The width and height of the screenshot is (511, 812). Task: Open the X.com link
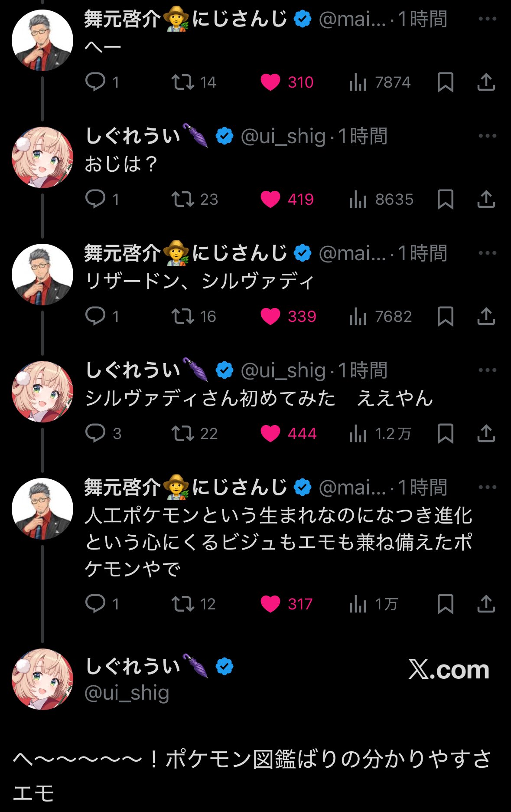click(449, 669)
